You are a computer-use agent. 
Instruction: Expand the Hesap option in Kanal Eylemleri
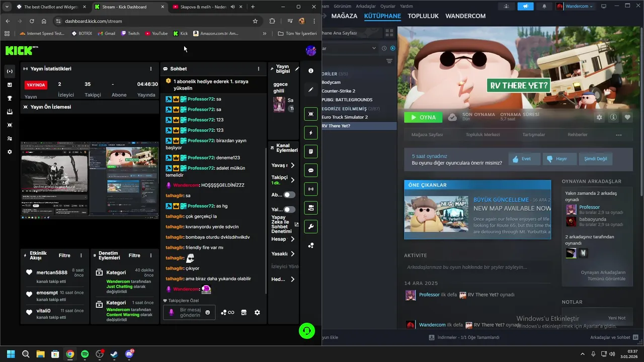pos(292,239)
